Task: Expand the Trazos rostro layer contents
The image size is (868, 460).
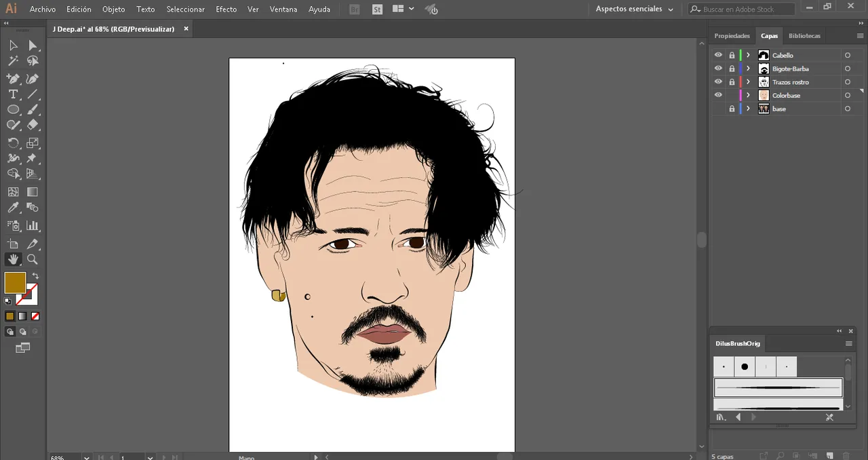Action: tap(748, 82)
